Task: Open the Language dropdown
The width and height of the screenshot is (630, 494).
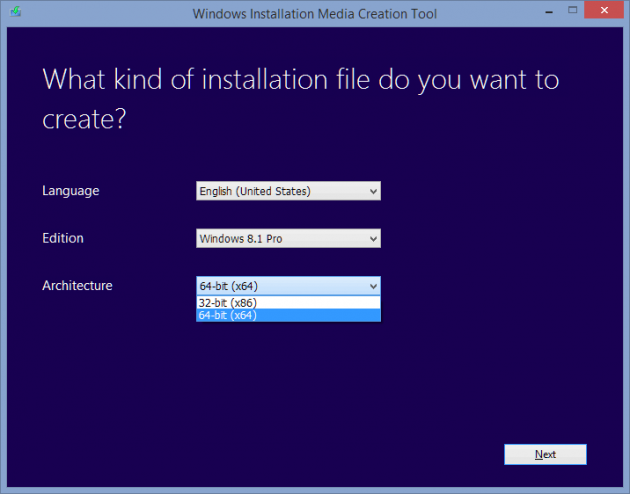Action: tap(288, 191)
